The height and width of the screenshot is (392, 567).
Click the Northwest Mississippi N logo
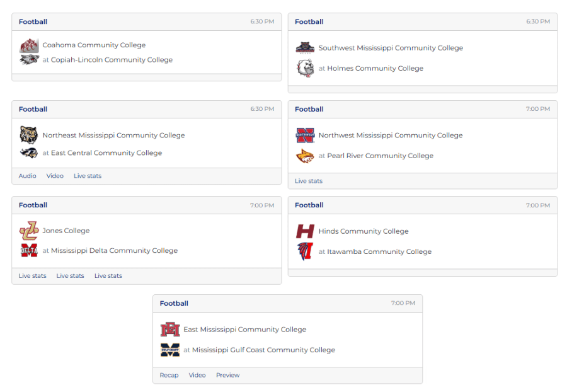point(305,135)
